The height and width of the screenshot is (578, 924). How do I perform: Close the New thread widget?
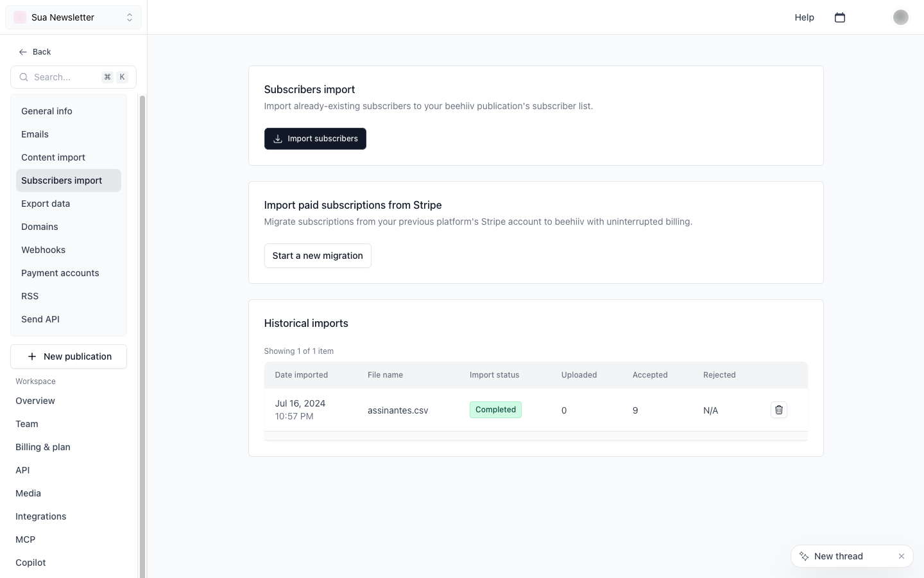pos(902,556)
